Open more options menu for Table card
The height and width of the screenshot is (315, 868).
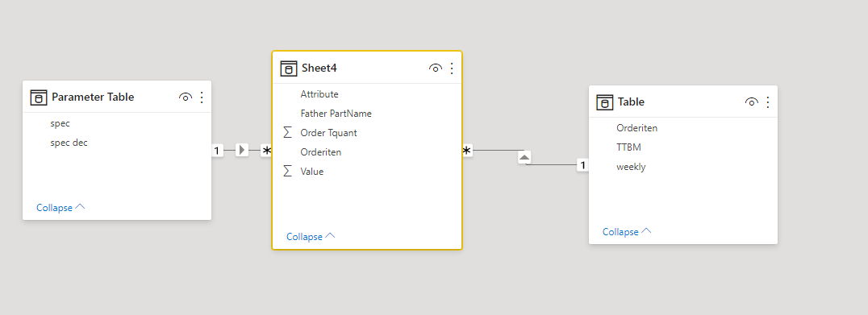pos(768,102)
